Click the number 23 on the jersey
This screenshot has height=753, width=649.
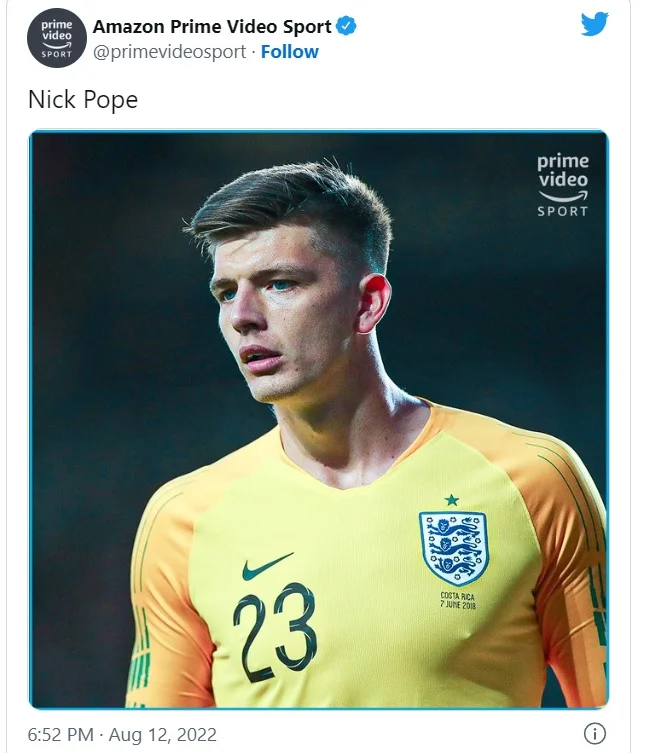click(x=274, y=630)
